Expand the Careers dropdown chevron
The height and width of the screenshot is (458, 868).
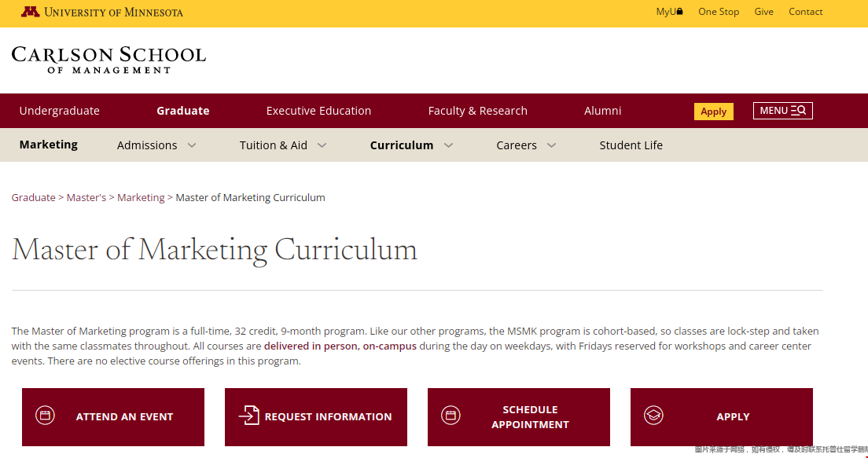551,145
